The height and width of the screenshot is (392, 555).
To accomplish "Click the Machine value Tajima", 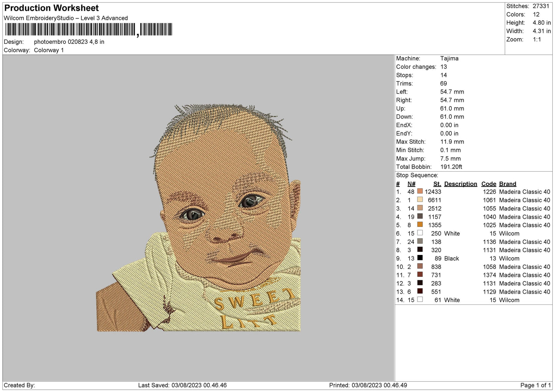I will coord(449,58).
